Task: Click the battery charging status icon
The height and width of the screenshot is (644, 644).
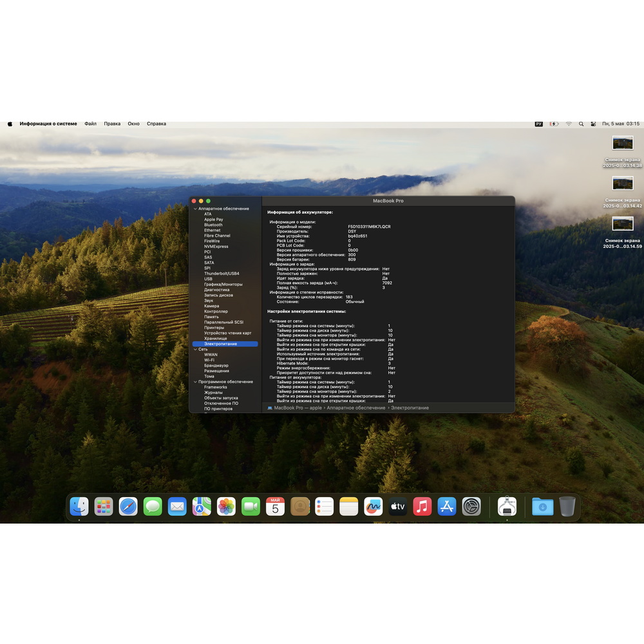Action: click(x=554, y=124)
